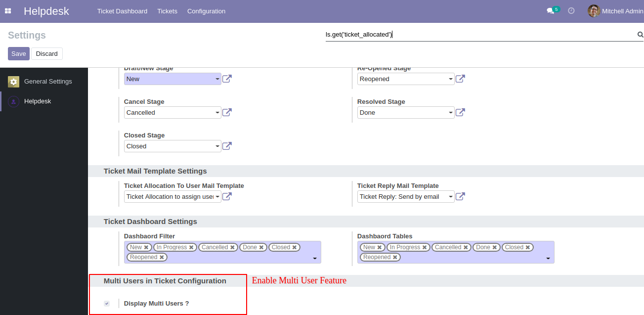
Task: Discard settings changes
Action: click(x=47, y=53)
